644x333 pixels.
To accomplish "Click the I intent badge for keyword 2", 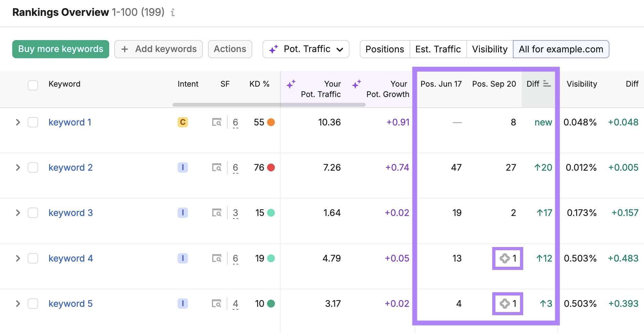I will [183, 167].
